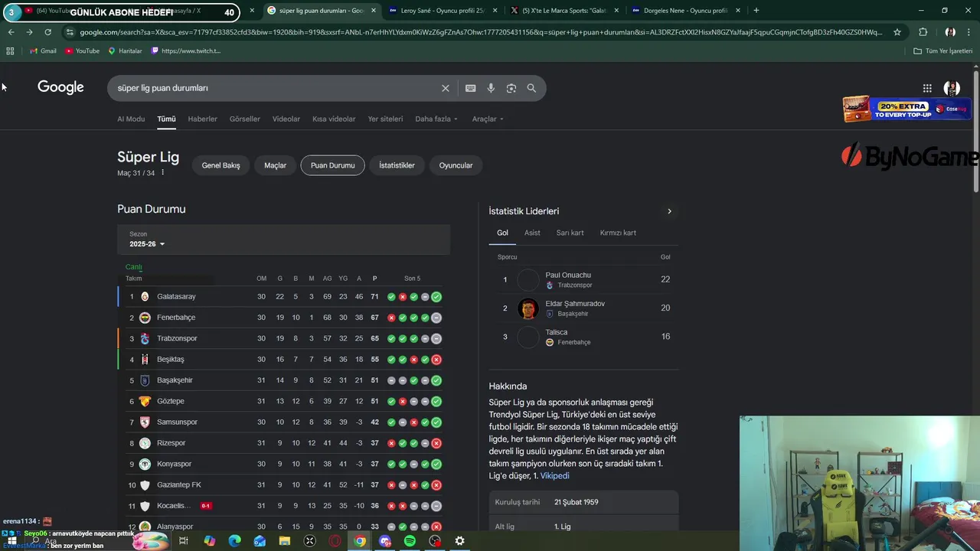Viewport: 980px width, 551px height.
Task: Switch to the Görseller search tab
Action: pyautogui.click(x=245, y=119)
